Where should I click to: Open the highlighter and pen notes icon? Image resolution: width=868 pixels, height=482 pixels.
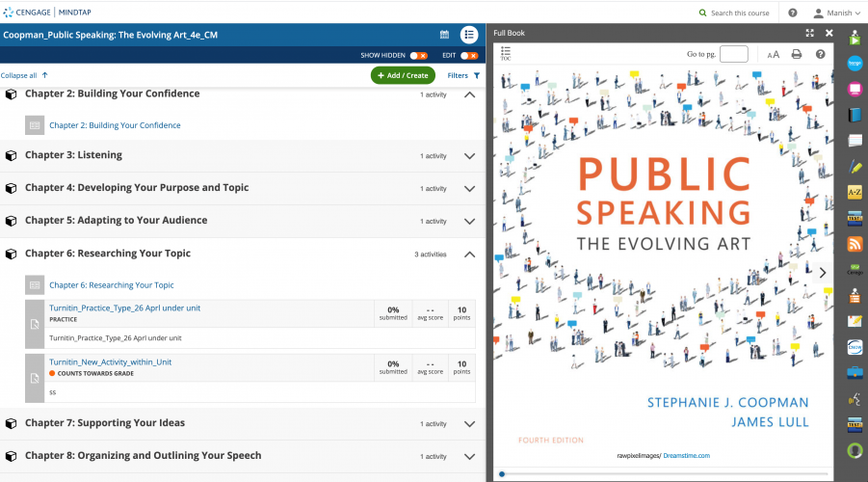(855, 167)
